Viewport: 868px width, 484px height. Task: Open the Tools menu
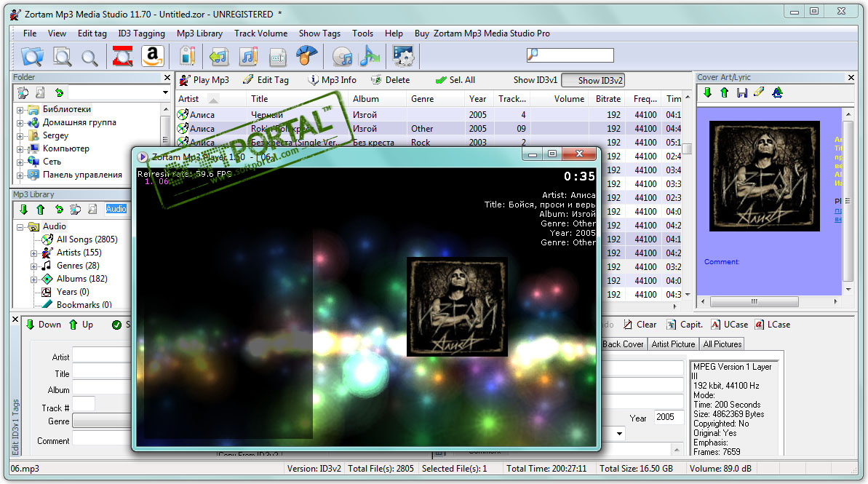tap(362, 33)
